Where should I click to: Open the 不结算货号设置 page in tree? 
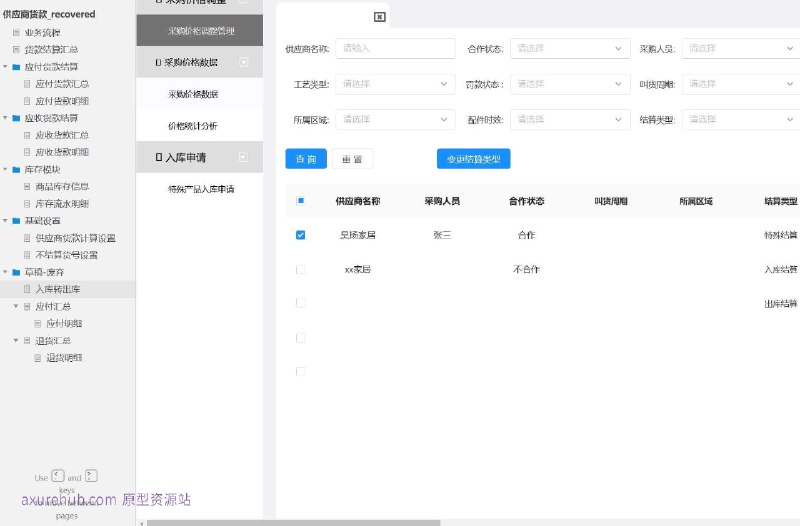[66, 255]
